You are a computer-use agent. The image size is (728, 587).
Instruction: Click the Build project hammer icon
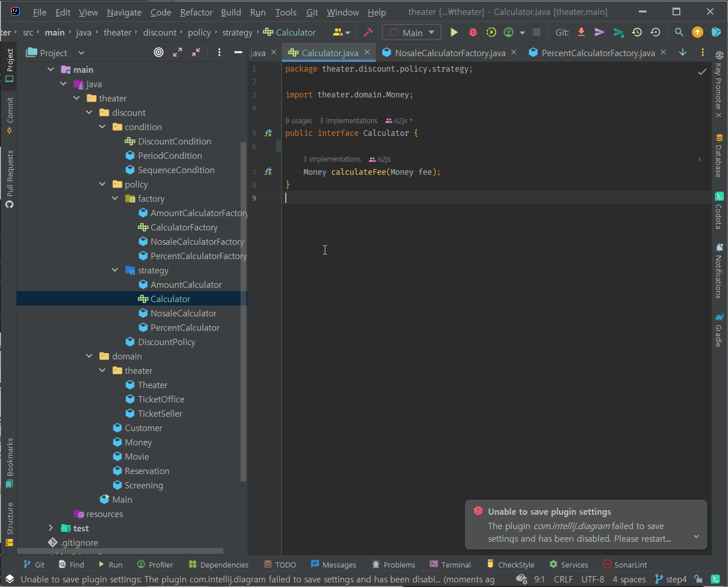point(368,33)
